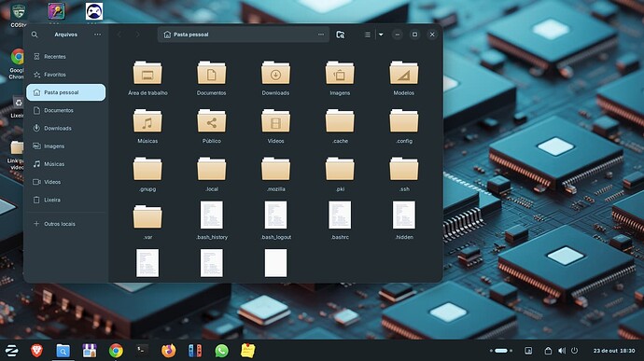The height and width of the screenshot is (361, 644).
Task: Select the .config folder
Action: pos(404,126)
